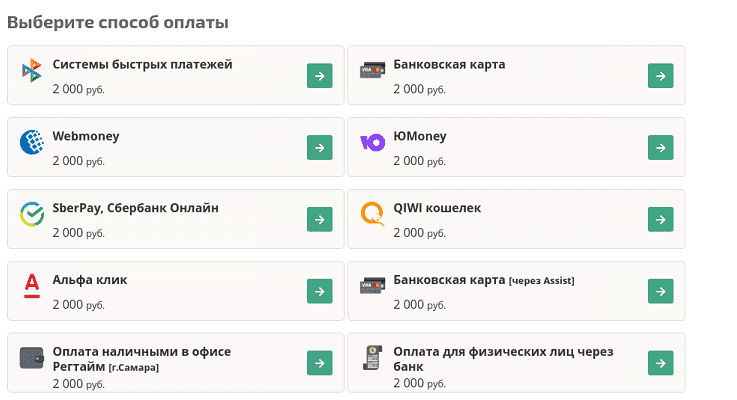This screenshot has height=400, width=737.
Task: Click the Банковская карта cards icon in the top card
Action: [x=372, y=71]
